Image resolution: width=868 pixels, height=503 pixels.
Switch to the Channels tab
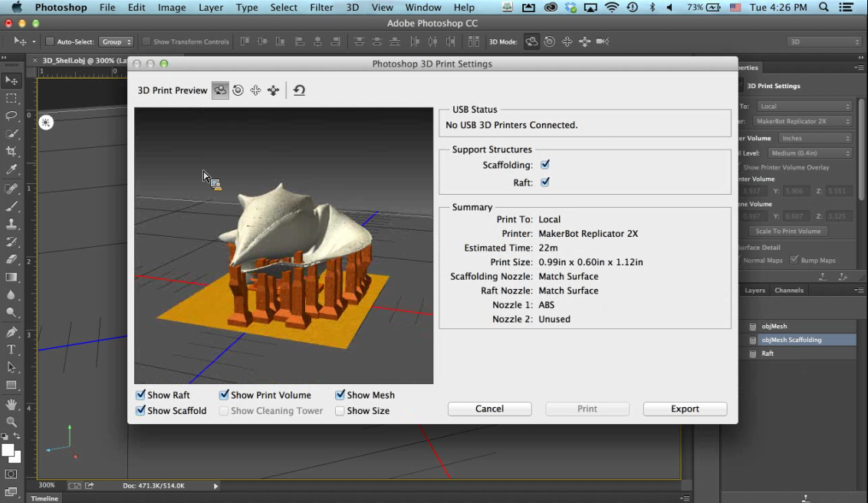(x=789, y=291)
